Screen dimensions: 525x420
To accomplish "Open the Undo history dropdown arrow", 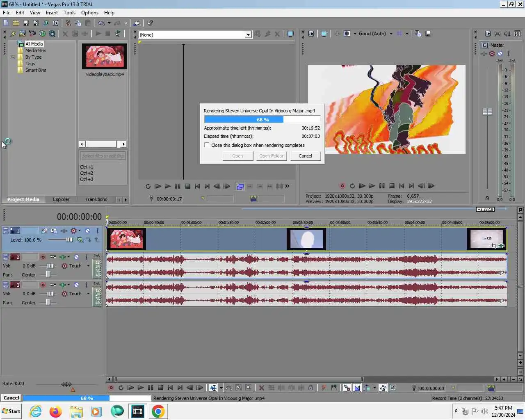I will [109, 23].
